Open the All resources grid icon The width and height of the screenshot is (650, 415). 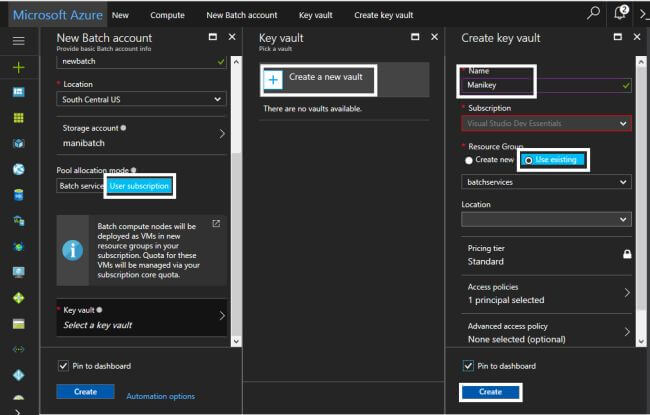click(x=19, y=118)
